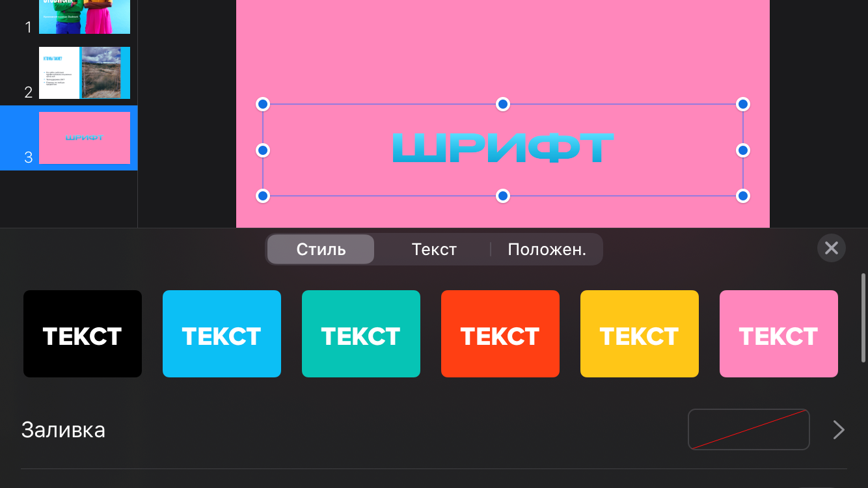Pick the red-orange ТЕКСТ style preset
868x488 pixels.
pos(500,334)
